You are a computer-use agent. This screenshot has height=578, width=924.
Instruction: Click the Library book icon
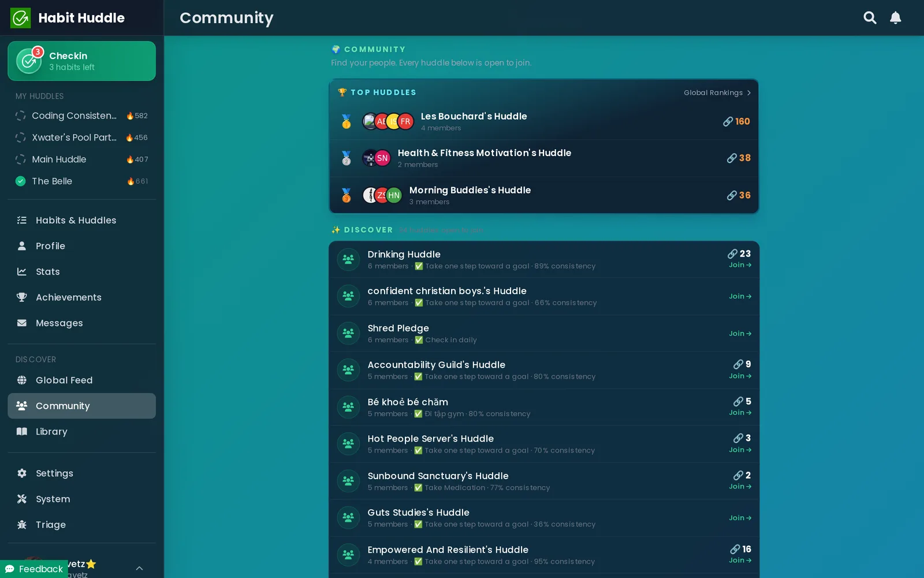tap(22, 431)
